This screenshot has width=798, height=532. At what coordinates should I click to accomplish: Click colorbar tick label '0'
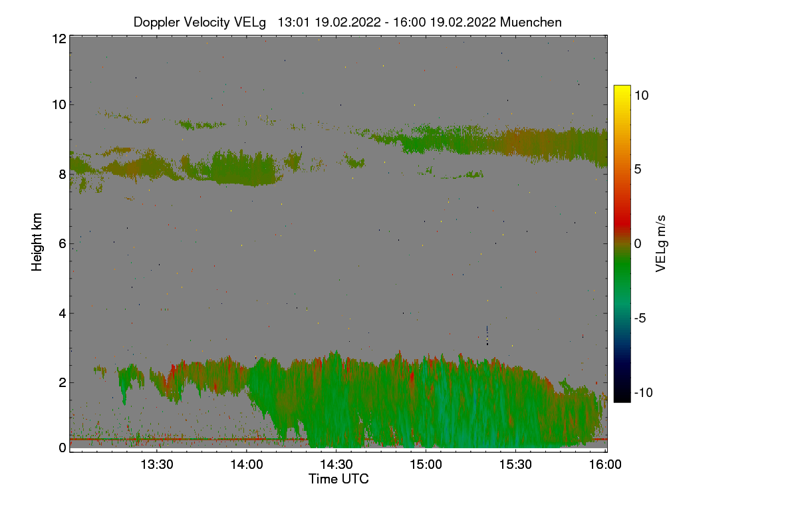point(638,244)
